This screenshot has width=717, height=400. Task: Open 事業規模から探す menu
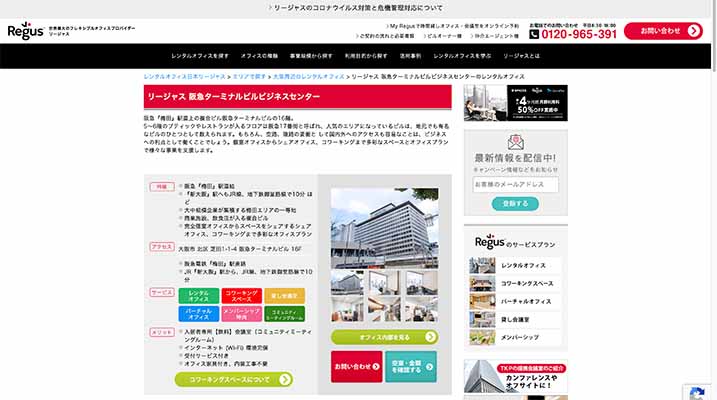[311, 56]
